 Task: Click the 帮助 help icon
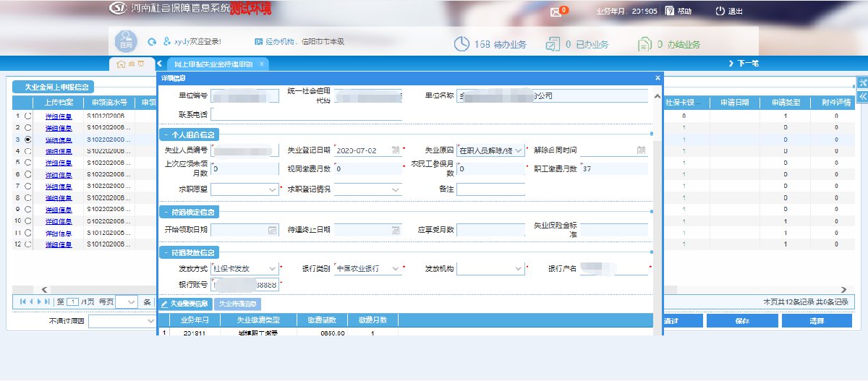click(x=670, y=12)
